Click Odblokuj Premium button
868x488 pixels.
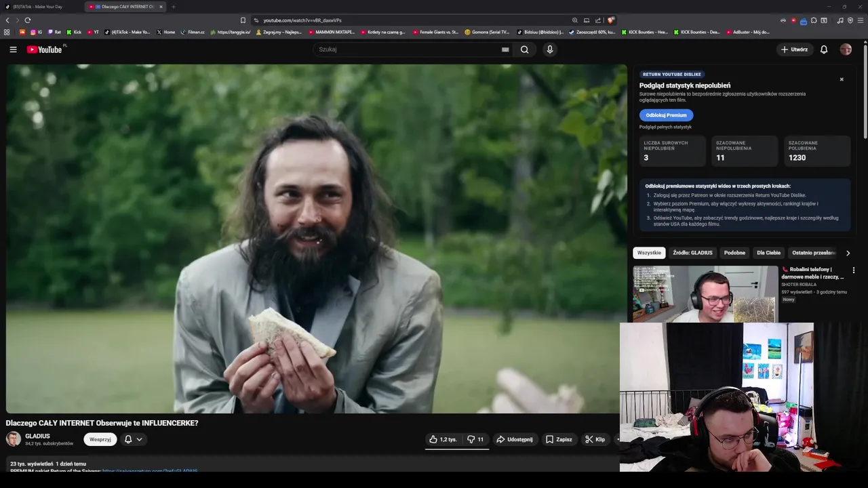[x=666, y=115]
